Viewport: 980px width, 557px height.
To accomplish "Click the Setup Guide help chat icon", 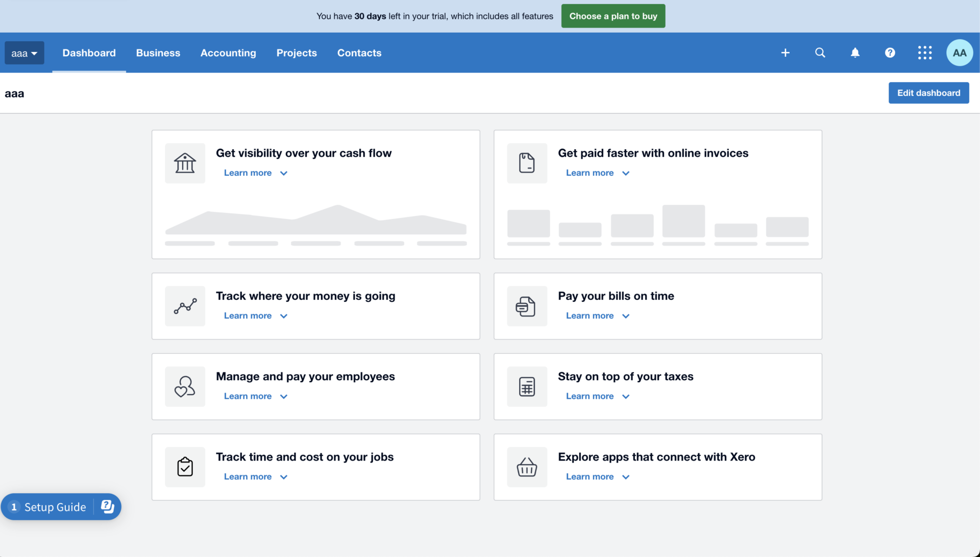I will 107,506.
